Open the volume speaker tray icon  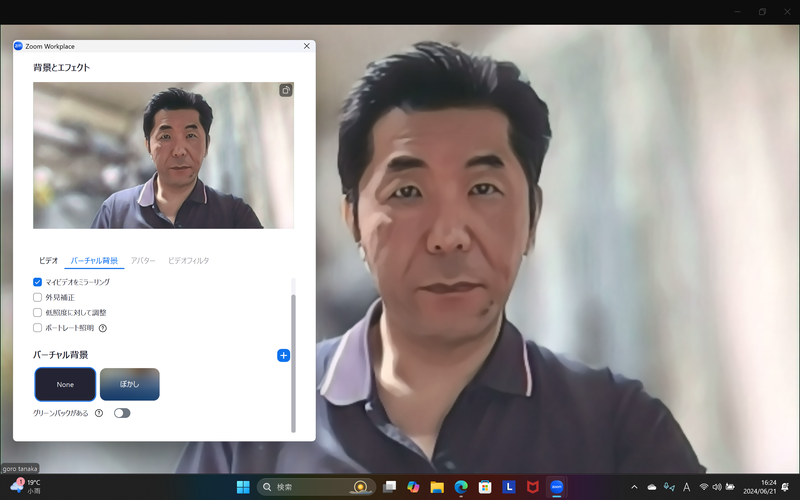(x=717, y=487)
